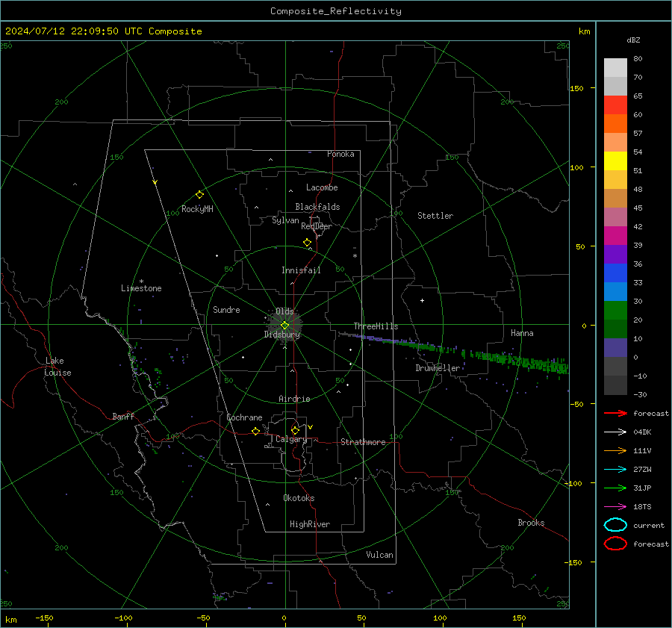
Task: Click the Didsbury label
Action: [281, 335]
